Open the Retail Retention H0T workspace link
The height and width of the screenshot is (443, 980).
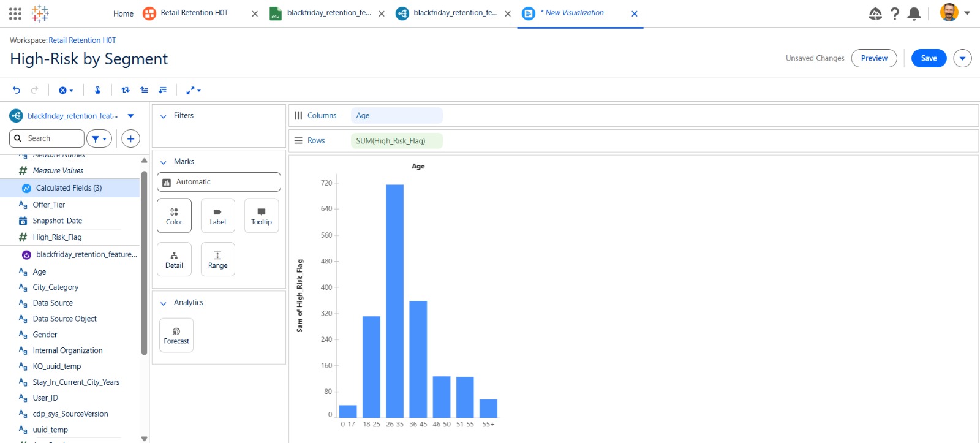(x=82, y=40)
